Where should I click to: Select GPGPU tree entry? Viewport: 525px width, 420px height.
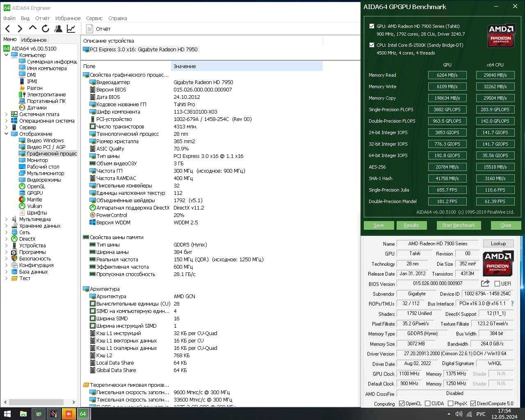(35, 193)
